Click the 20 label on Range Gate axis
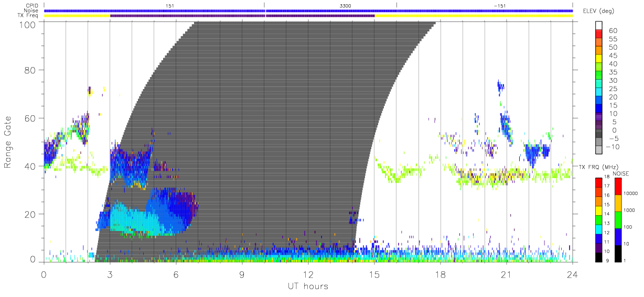The image size is (644, 297). pos(30,214)
